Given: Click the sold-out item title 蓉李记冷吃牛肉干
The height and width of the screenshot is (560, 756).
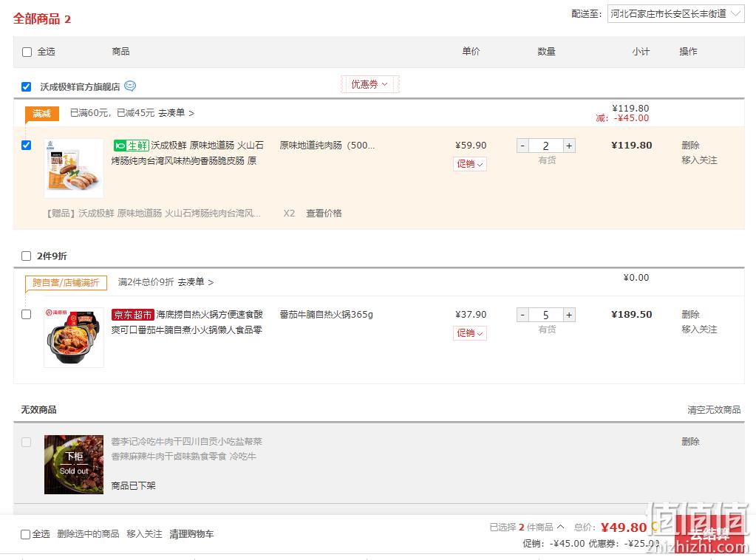Looking at the screenshot, I should pyautogui.click(x=186, y=448).
